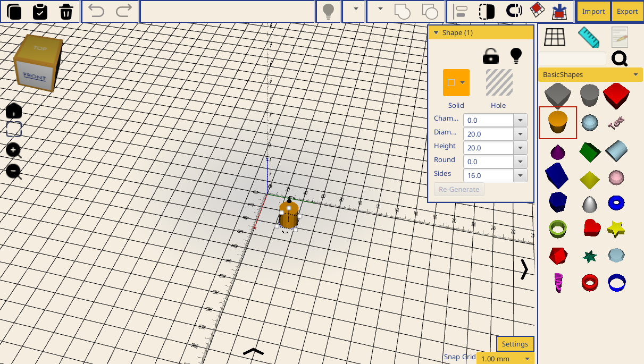Toggle the shape lock padlock icon

tap(491, 55)
